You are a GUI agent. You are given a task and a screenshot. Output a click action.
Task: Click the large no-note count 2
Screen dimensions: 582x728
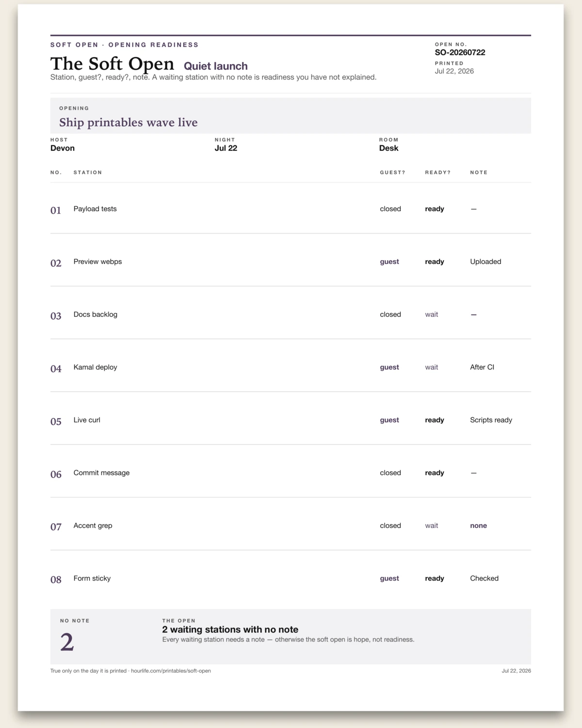(x=67, y=643)
